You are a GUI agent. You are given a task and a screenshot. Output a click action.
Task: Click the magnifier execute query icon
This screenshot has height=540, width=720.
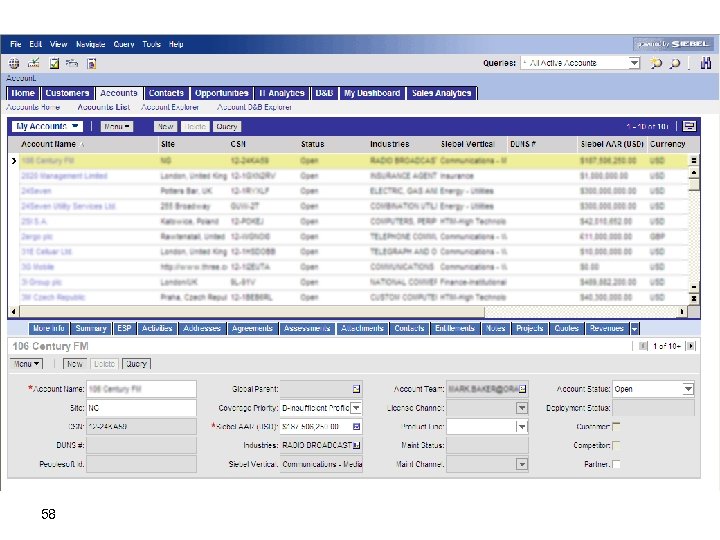pos(675,63)
